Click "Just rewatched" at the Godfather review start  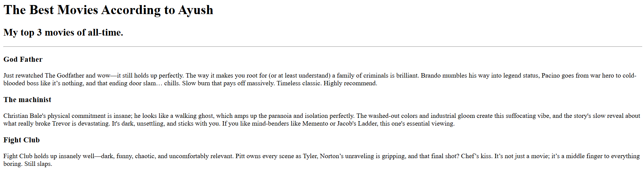(23, 76)
